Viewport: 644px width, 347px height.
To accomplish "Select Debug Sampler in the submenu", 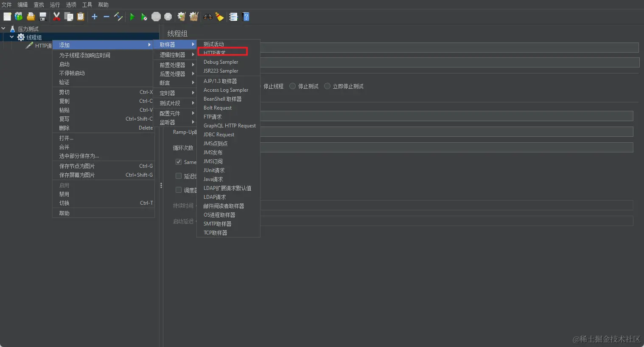I will click(x=228, y=62).
